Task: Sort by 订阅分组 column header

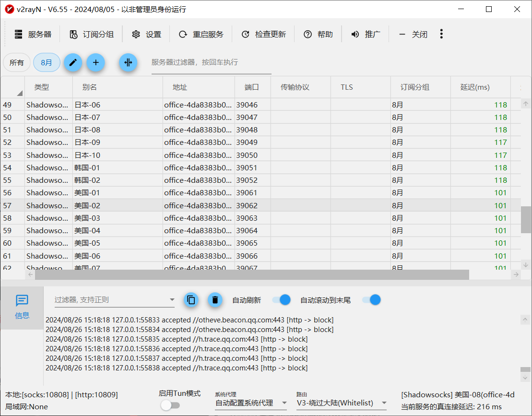Action: coord(420,87)
